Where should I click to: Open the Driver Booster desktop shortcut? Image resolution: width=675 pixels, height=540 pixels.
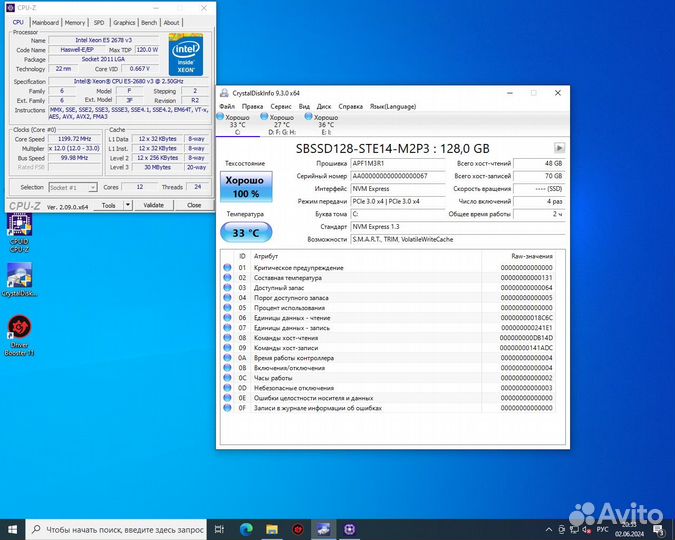pyautogui.click(x=19, y=335)
